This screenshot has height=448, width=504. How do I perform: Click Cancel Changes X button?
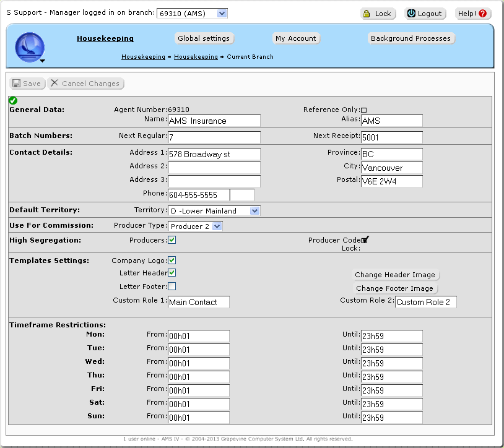[x=85, y=84]
